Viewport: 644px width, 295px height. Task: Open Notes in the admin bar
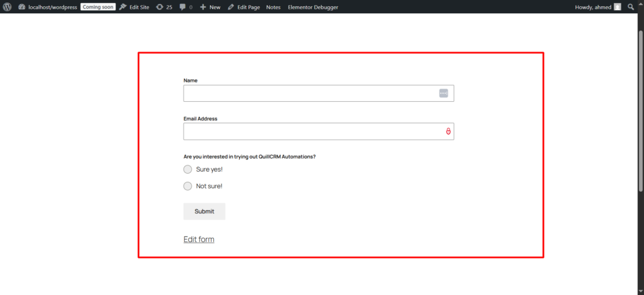[x=274, y=7]
